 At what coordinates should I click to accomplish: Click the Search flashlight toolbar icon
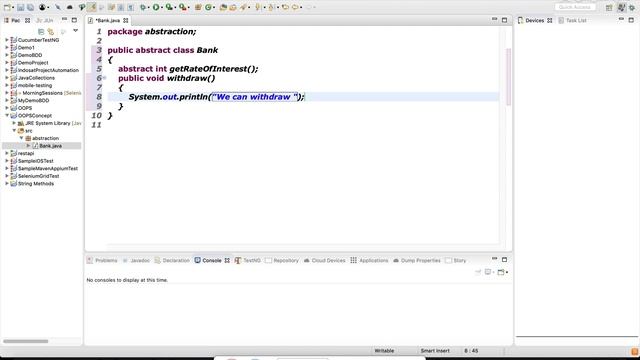[x=243, y=7]
